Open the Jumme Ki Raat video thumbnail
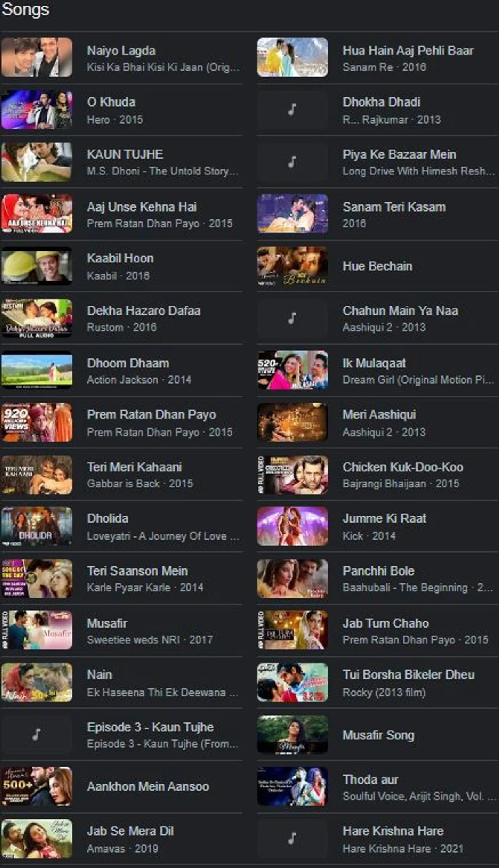This screenshot has width=499, height=868. click(x=292, y=526)
